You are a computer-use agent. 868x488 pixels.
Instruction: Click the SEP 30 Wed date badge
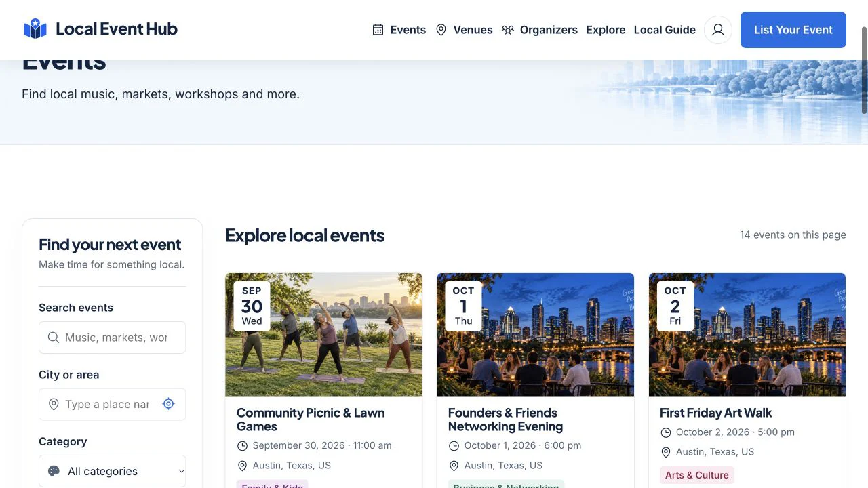coord(252,306)
